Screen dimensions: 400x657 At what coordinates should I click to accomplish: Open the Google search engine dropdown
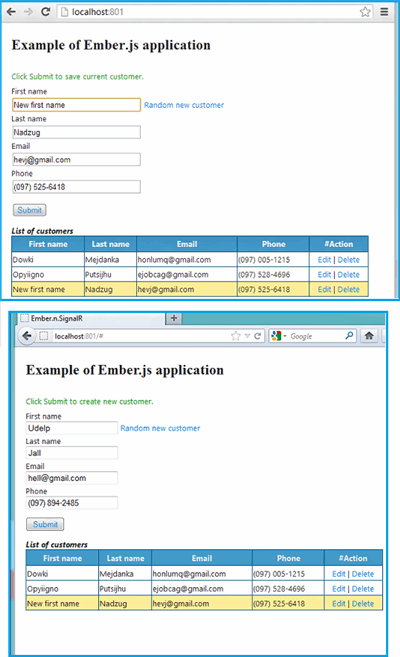279,336
